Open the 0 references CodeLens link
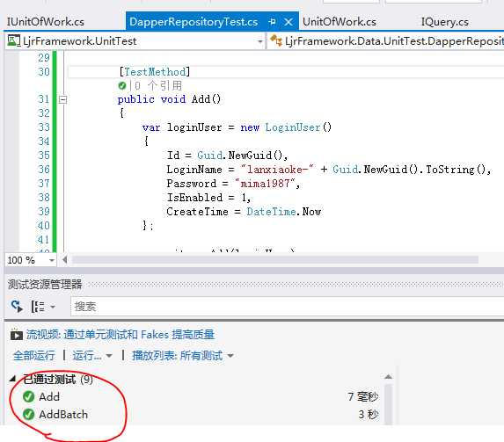The width and height of the screenshot is (504, 442). coord(158,86)
